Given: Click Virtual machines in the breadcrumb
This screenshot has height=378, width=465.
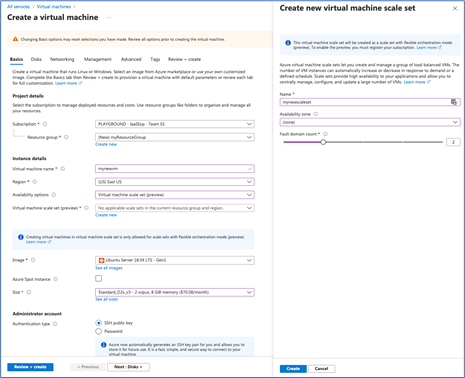Looking at the screenshot, I should 54,7.
